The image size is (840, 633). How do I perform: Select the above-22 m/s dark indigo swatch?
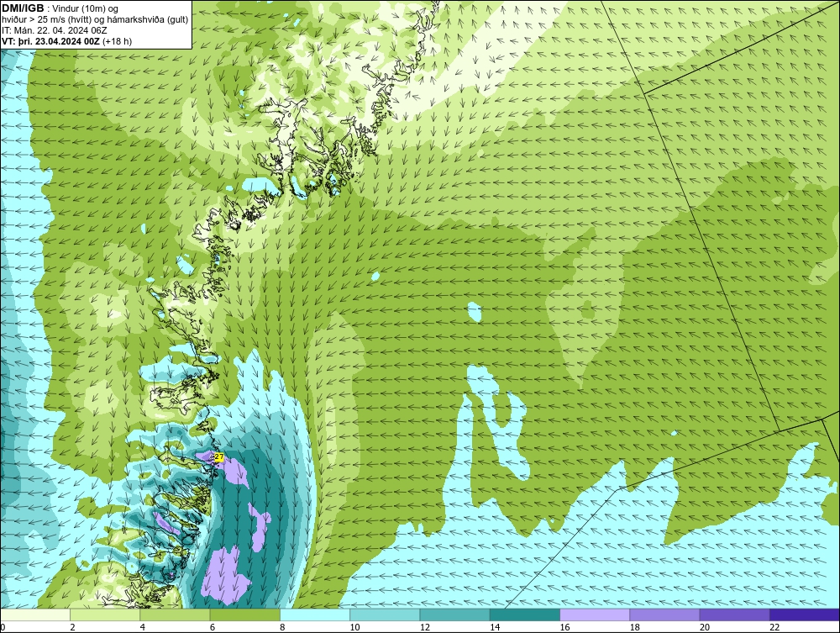(x=804, y=615)
